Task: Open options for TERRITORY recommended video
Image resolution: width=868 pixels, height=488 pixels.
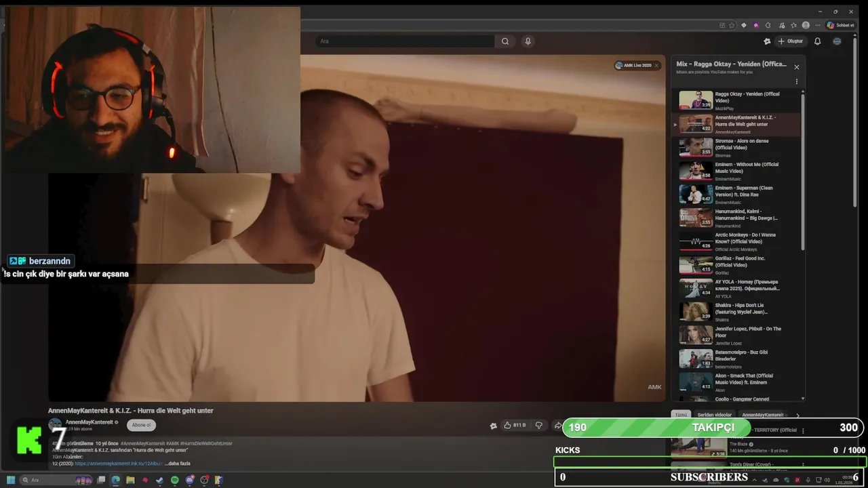Action: 803,430
